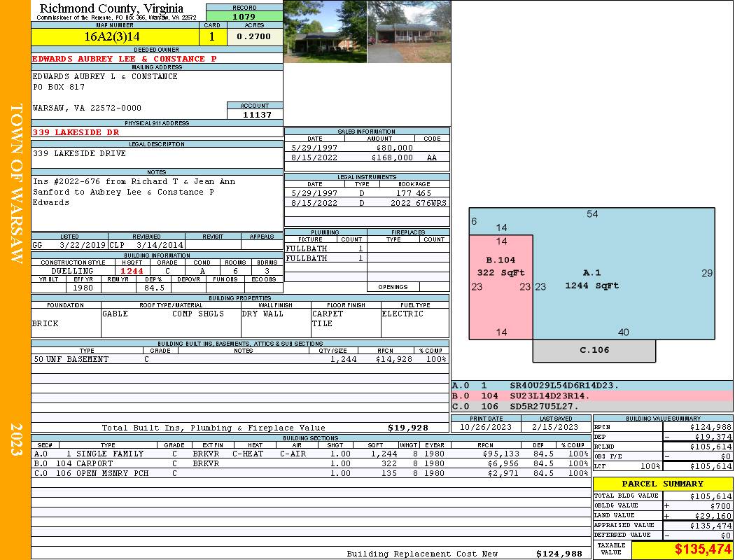The height and width of the screenshot is (560, 735).
Task: Click the red taxable value $135,474
Action: (x=703, y=549)
